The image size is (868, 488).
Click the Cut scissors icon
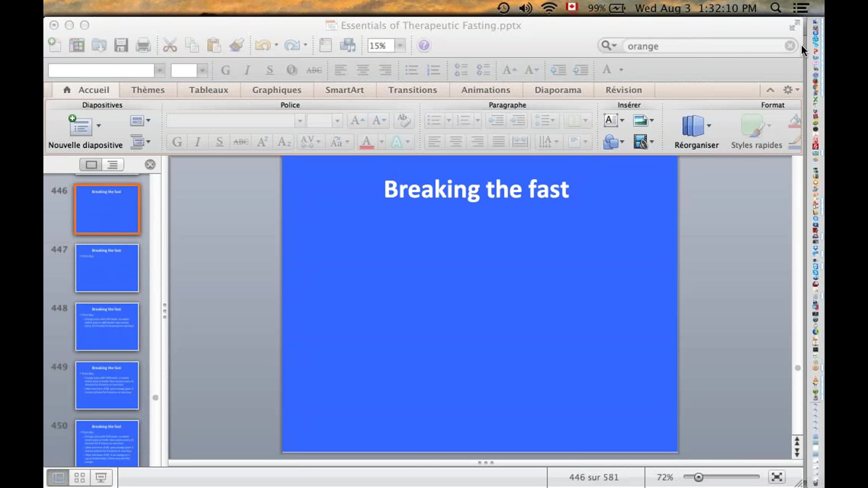(x=170, y=45)
